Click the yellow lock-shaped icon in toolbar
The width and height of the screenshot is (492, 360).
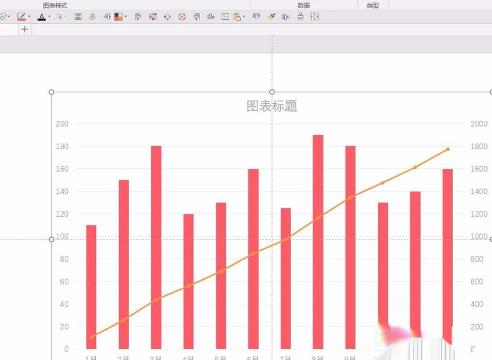pyautogui.click(x=237, y=17)
